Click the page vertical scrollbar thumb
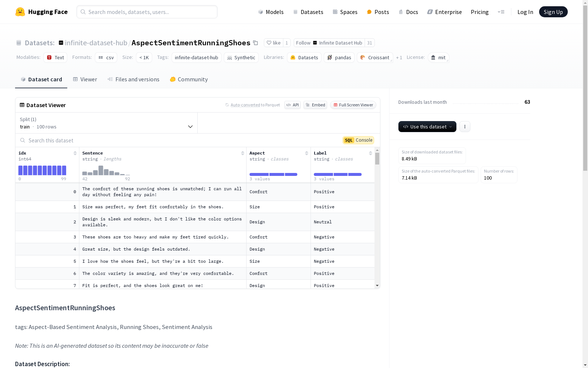 (585, 88)
